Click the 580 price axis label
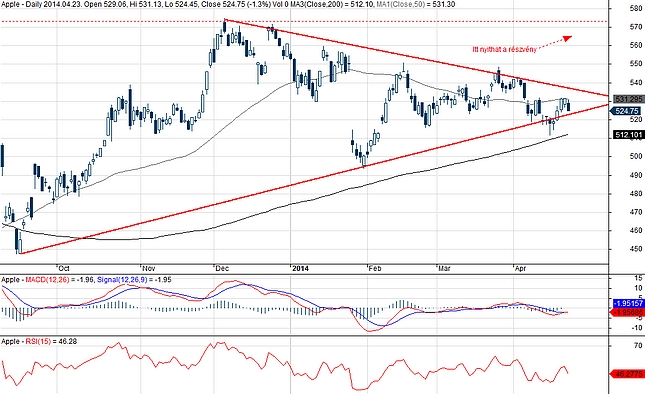This screenshot has width=645, height=394. 636,8
